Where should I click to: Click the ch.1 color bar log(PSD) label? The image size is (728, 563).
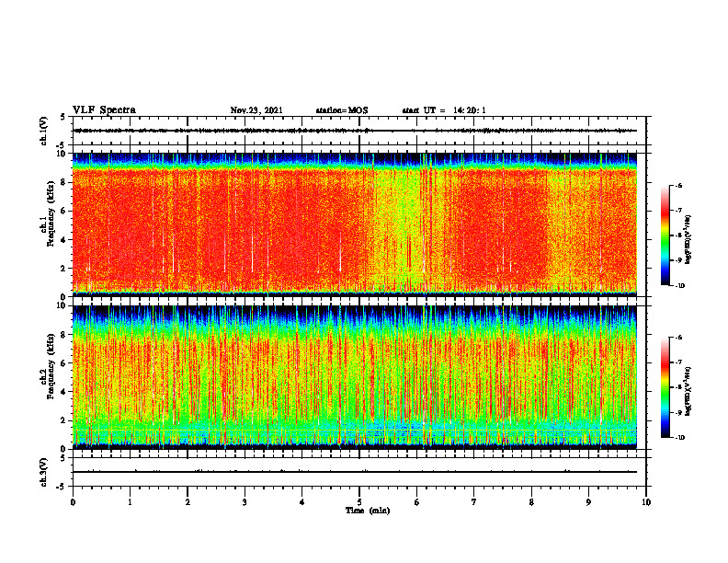pos(688,240)
